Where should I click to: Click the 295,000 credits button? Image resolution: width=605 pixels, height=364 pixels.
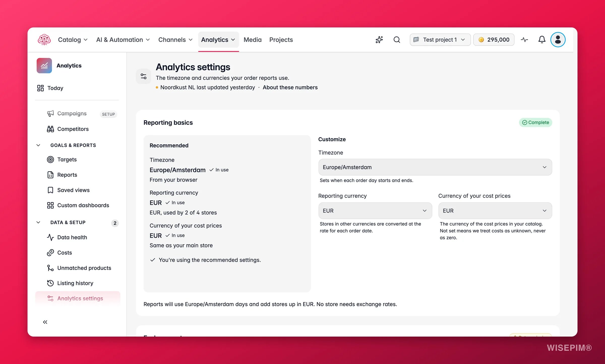[x=494, y=40]
